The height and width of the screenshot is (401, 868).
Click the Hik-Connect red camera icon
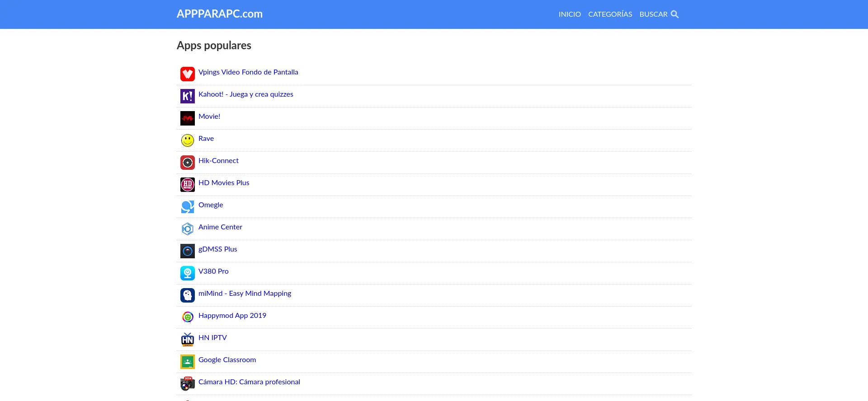tap(188, 163)
